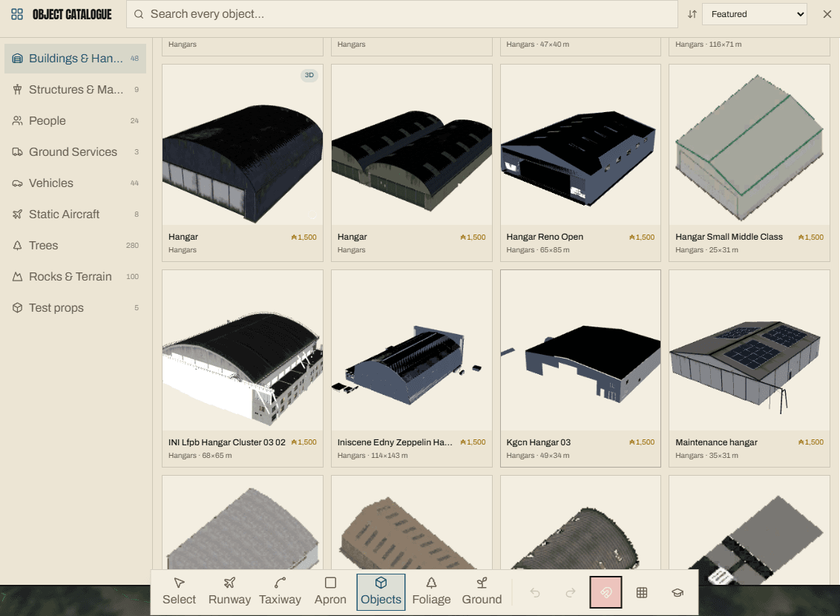
Task: Click the INI Lfpb Hangar Cluster 03 02 title
Action: (226, 442)
